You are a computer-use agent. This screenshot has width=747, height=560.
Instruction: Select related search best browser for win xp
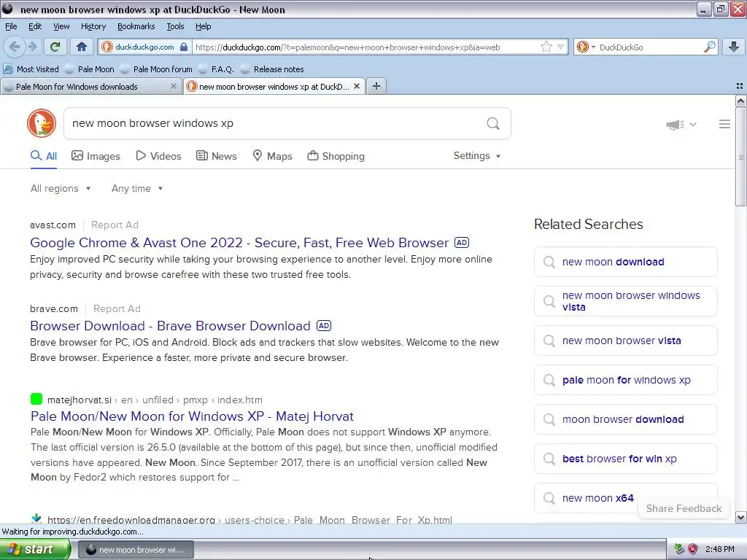click(x=625, y=459)
